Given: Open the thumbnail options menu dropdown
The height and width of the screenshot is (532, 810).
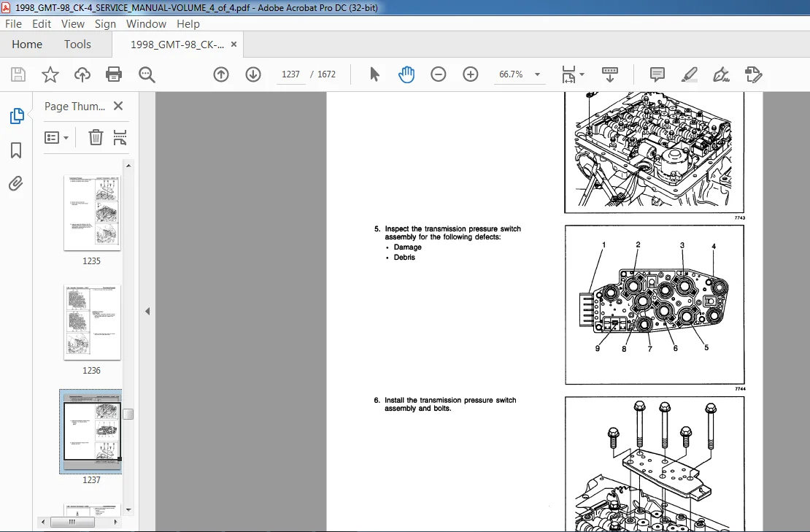Looking at the screenshot, I should [57, 137].
